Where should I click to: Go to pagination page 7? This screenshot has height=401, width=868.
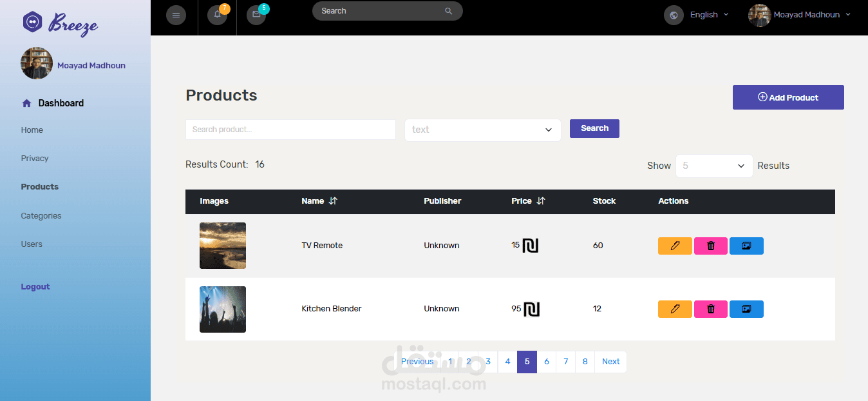click(x=566, y=362)
